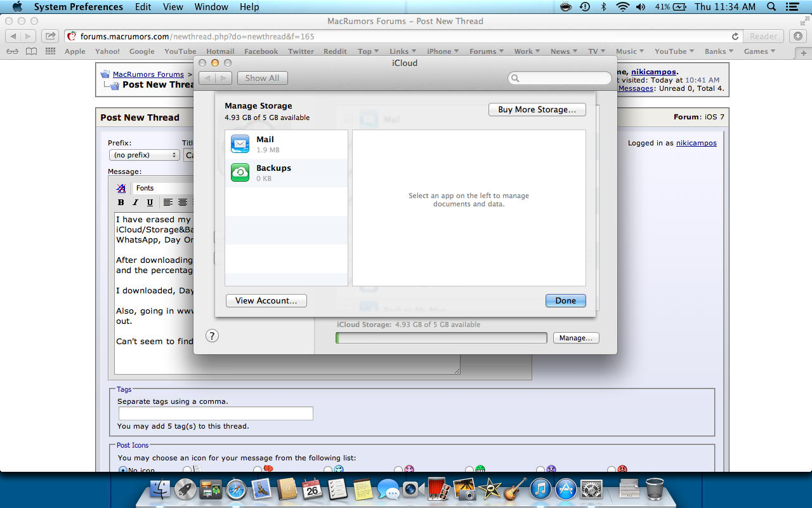Viewport: 812px width, 508px height.
Task: Open Top Sites grid icon
Action: tap(50, 51)
